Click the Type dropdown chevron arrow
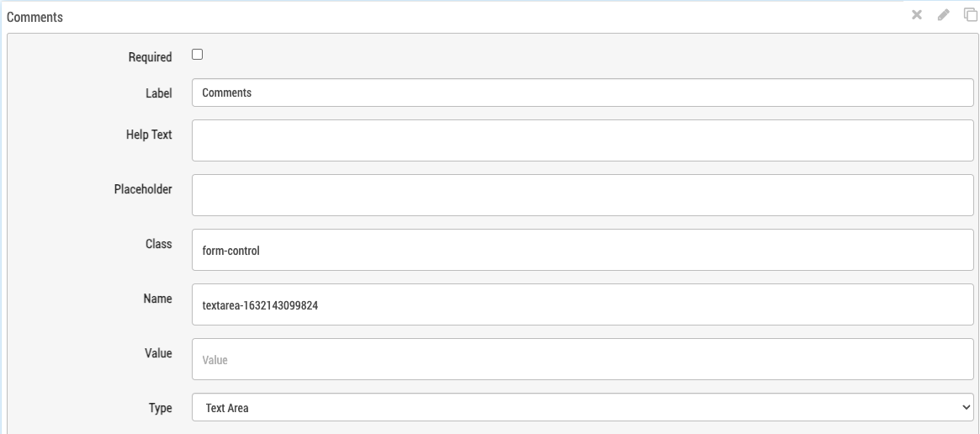Screen dimensions: 980x434 (965, 408)
